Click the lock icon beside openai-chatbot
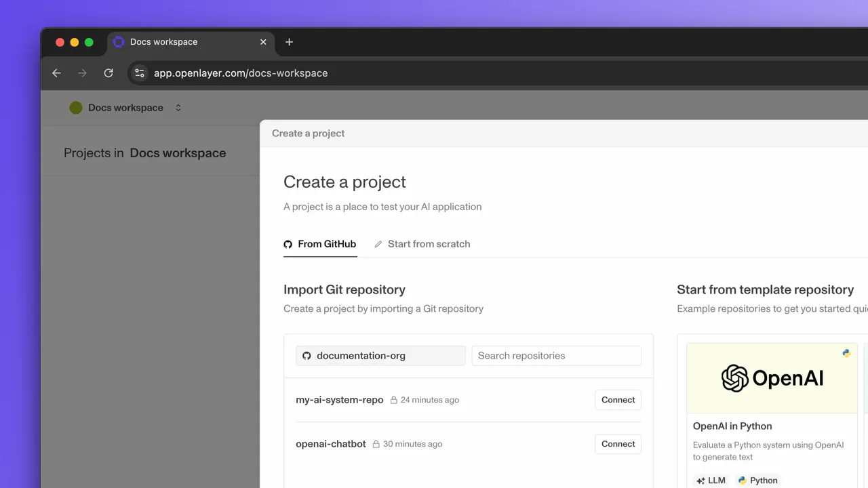Screen dimensions: 868x488 (376, 445)
